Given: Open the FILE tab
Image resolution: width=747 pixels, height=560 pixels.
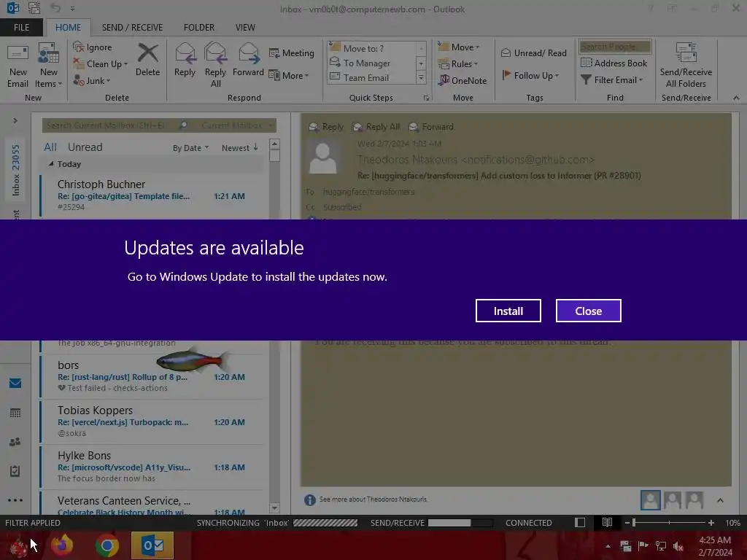Looking at the screenshot, I should tap(21, 27).
